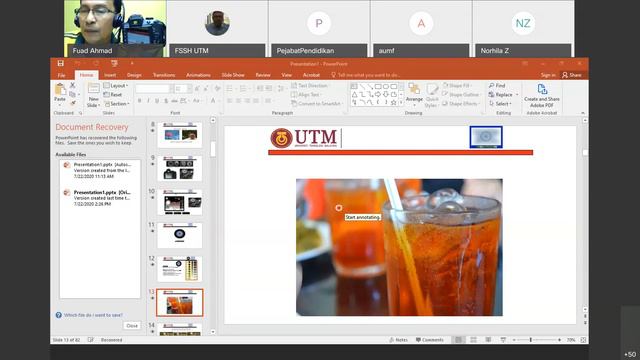The image size is (640, 360).
Task: Click the Cut scissors icon
Action: coord(73,85)
